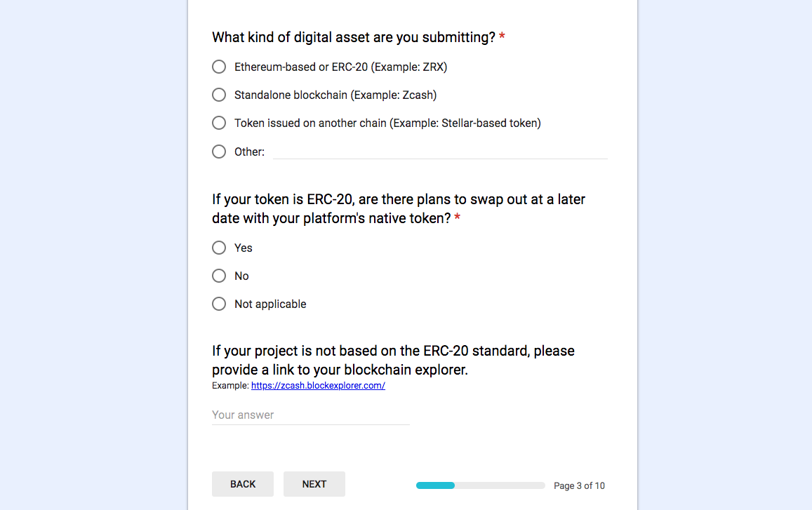
Task: Go to the next page with NEXT
Action: coord(314,484)
